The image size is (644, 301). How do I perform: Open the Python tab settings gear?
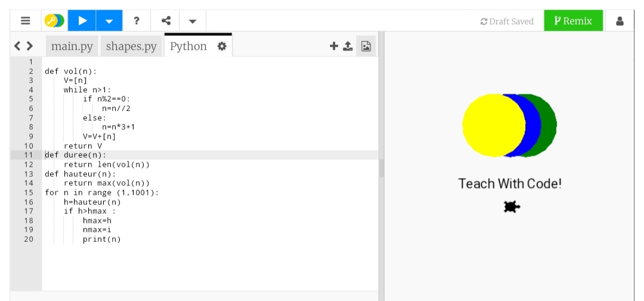point(222,46)
